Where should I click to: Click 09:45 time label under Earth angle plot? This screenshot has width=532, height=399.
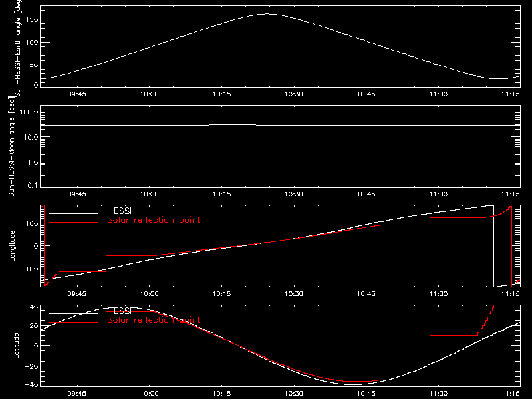point(76,94)
